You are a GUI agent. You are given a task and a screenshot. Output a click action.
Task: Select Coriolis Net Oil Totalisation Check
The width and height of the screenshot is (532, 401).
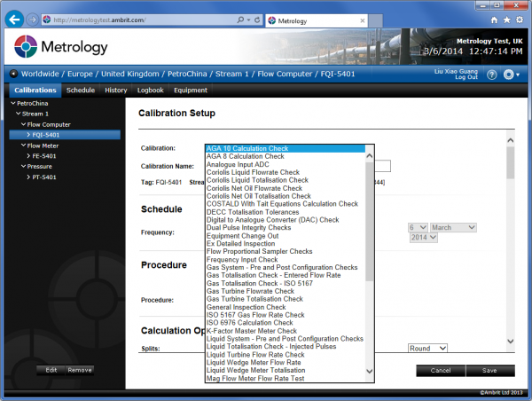coord(286,196)
